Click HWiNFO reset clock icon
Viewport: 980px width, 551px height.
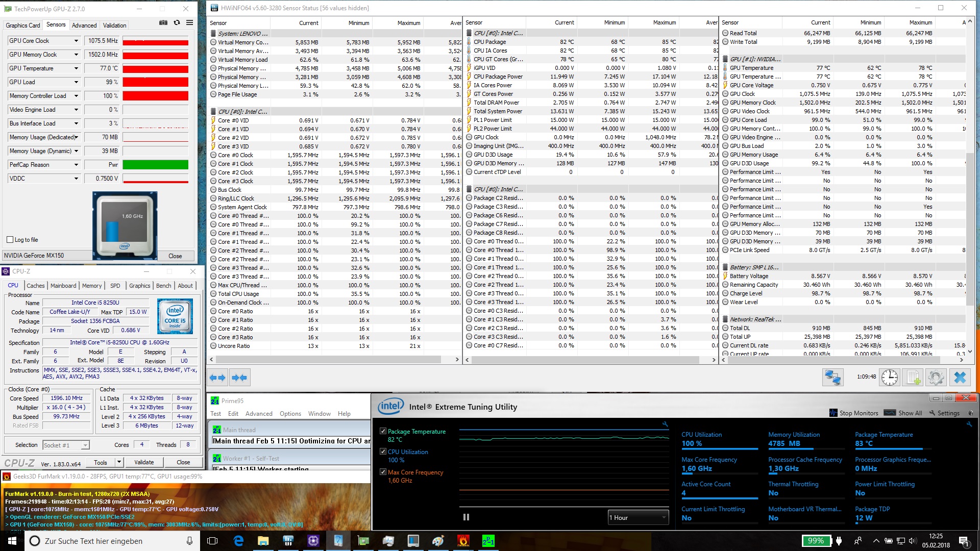(890, 378)
